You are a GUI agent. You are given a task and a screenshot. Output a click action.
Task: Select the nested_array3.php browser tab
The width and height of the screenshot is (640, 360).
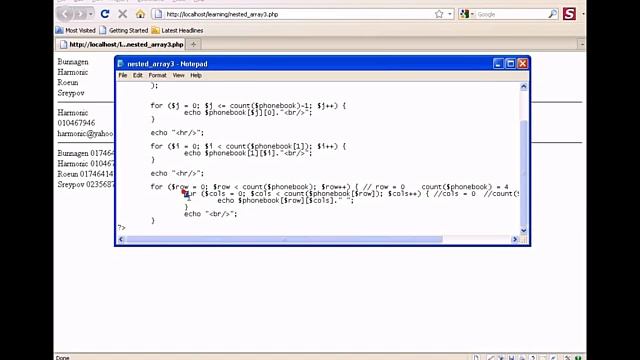(x=121, y=44)
